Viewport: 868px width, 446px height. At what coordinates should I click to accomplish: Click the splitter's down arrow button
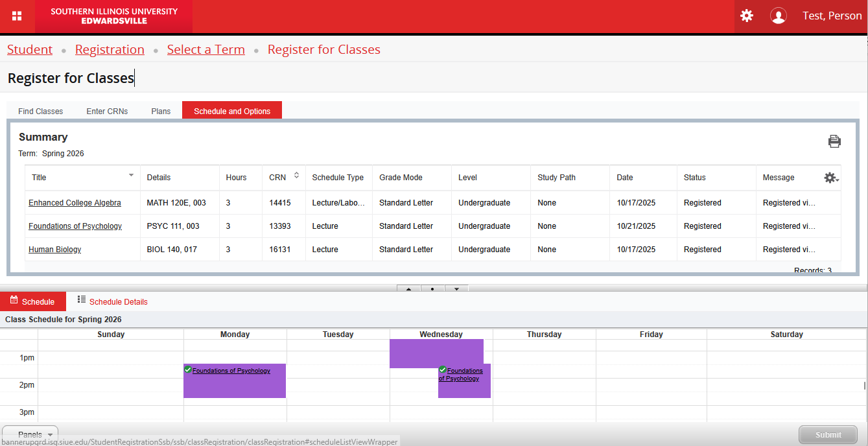456,289
